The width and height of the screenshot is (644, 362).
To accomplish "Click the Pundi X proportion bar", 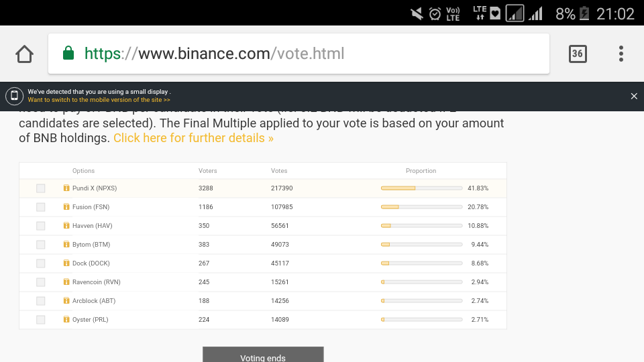I will 421,188.
